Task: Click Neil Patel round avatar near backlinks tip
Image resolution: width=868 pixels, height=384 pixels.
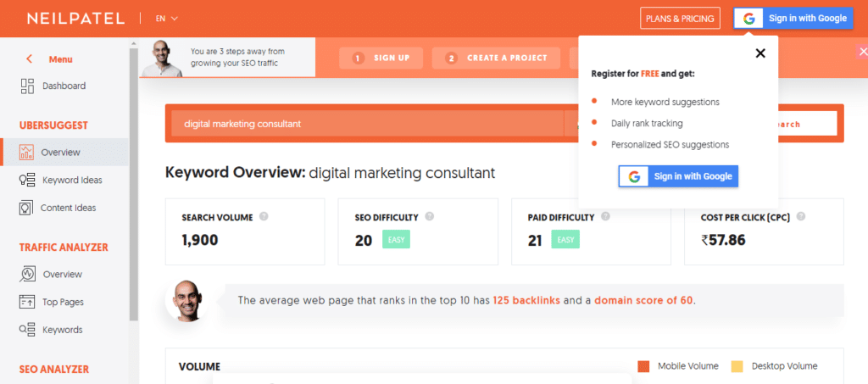Action: [x=187, y=300]
